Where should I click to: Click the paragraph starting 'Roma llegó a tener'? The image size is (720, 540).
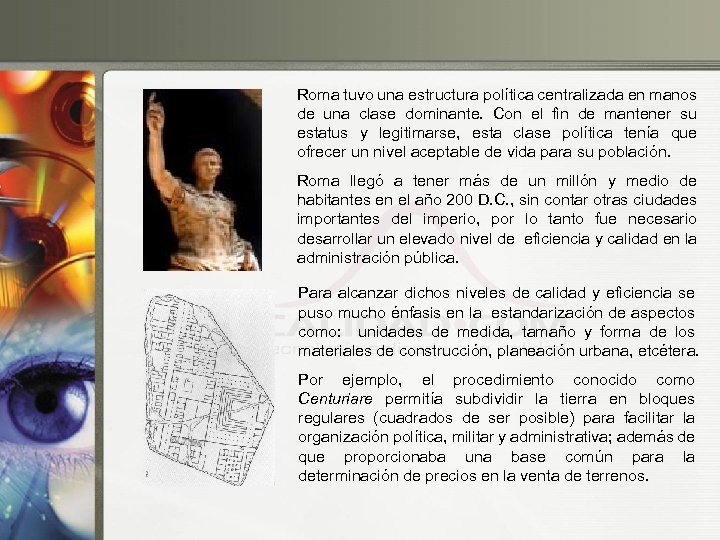coord(497,219)
